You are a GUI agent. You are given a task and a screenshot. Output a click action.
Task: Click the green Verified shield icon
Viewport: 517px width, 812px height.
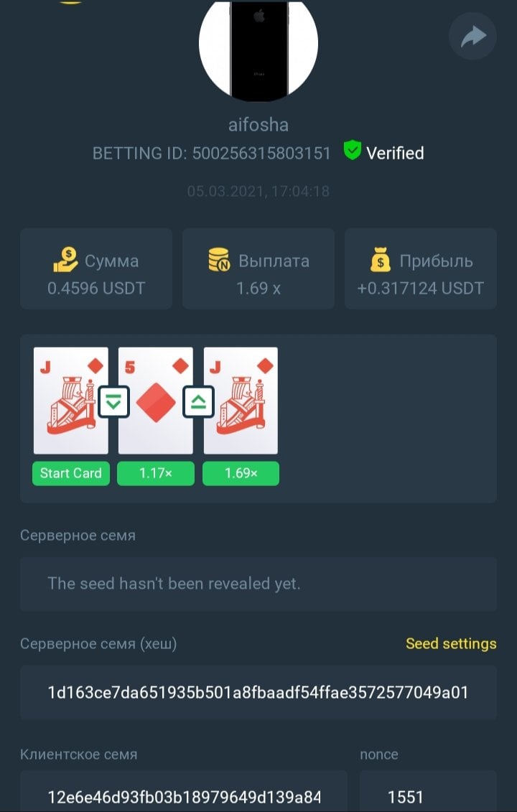(353, 151)
